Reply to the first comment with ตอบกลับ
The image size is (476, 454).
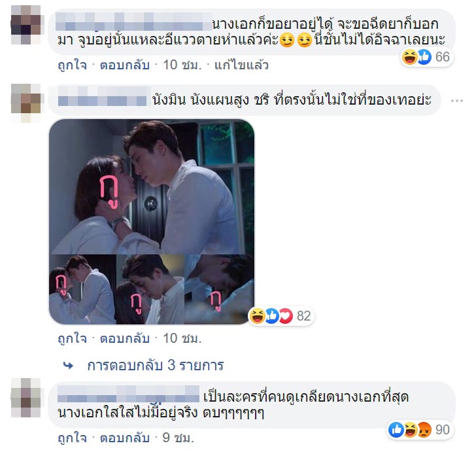pyautogui.click(x=125, y=65)
